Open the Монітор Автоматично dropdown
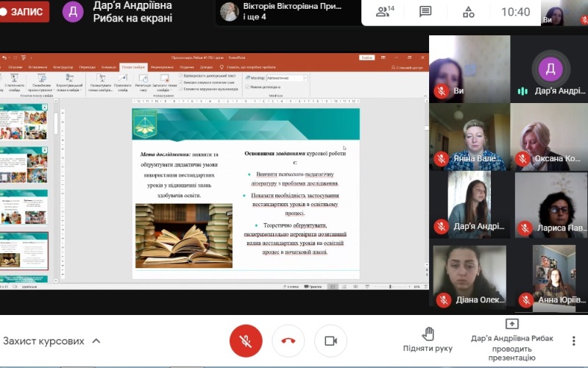Image resolution: width=588 pixels, height=368 pixels. coord(287,78)
